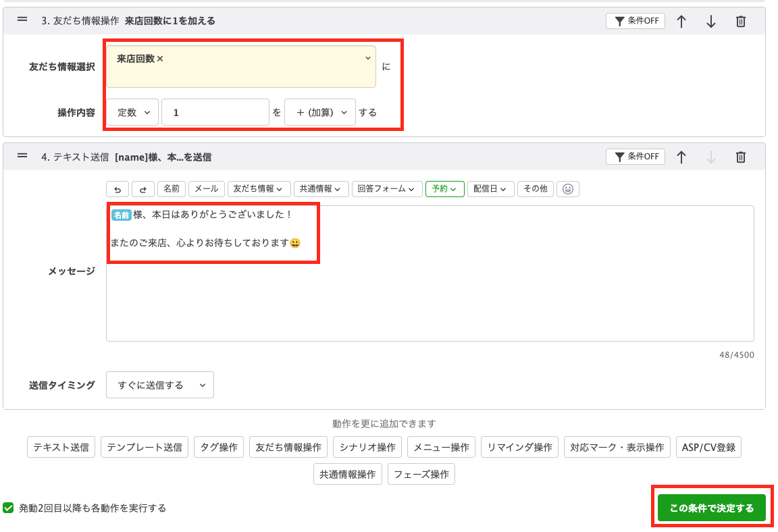Click the redo icon in the message toolbar
Screen dimensions: 778x532
coord(143,189)
